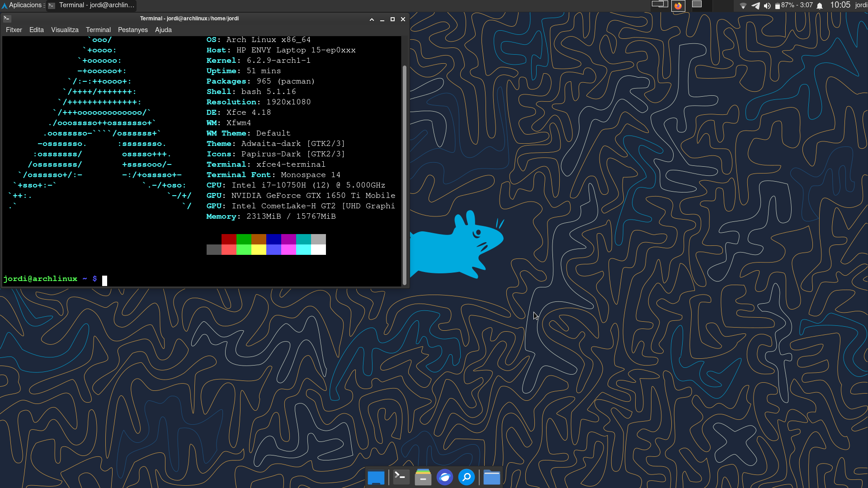Switch to the first workspace in the pager
The height and width of the screenshot is (488, 868).
pyautogui.click(x=660, y=5)
